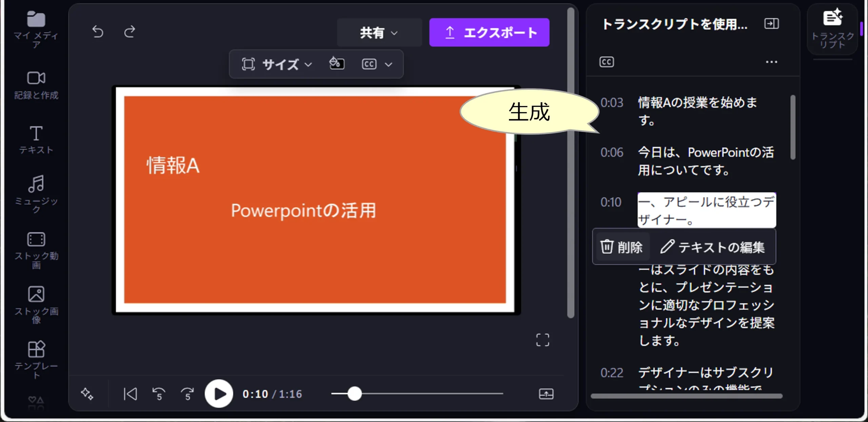Click the undo arrow icon
Viewport: 868px width, 422px height.
coord(98,32)
